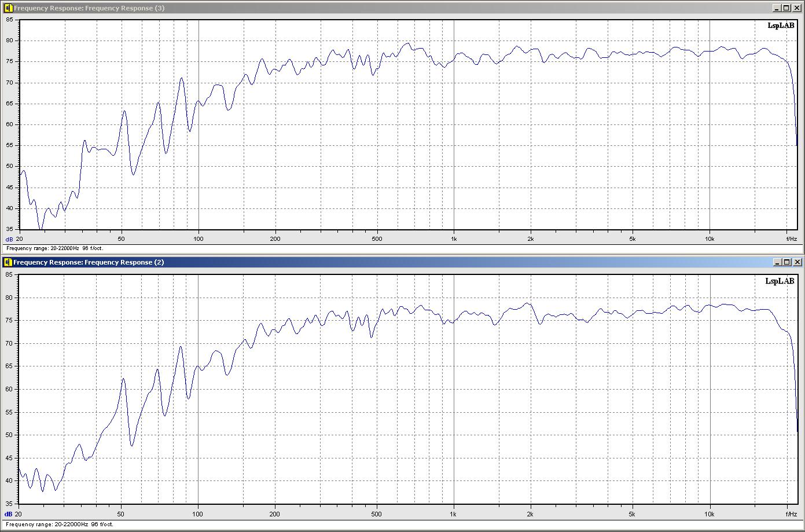
Task: Click the 10k frequency label in Frequency Response (2)
Action: pos(710,513)
